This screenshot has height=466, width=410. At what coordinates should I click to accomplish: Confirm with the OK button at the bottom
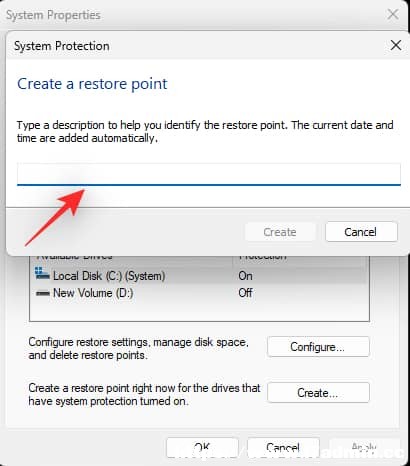(x=202, y=447)
